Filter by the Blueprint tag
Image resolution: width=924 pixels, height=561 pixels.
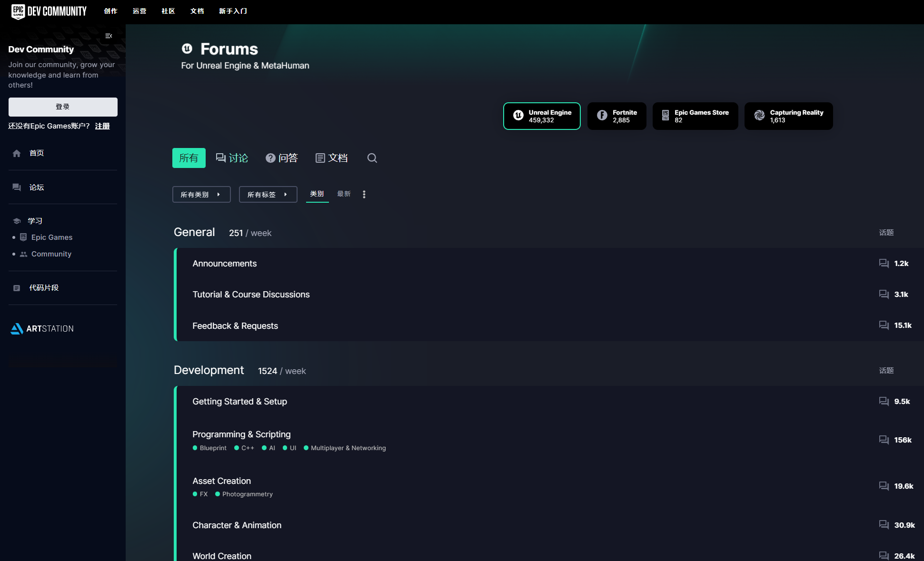point(213,448)
